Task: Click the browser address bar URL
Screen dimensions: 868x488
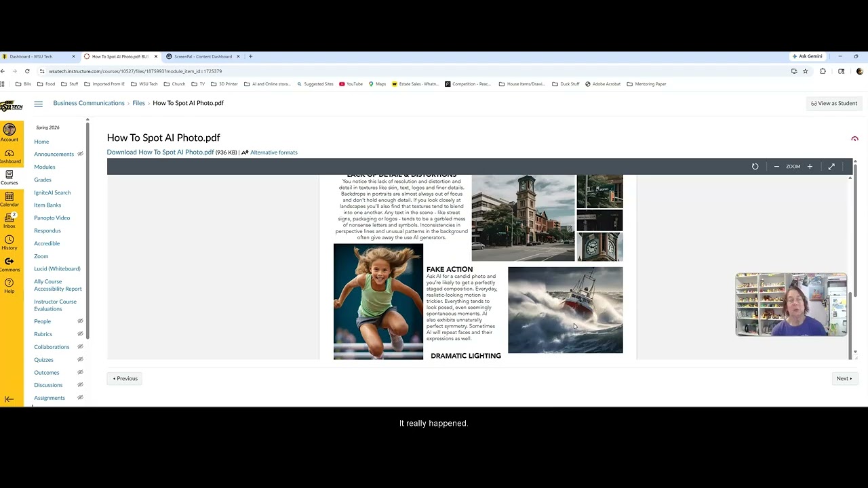Action: [x=135, y=71]
